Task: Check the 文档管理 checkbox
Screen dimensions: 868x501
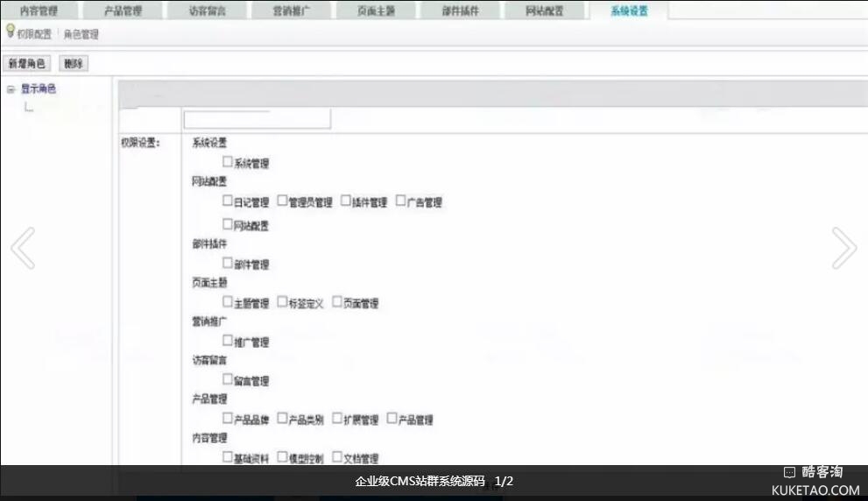Action: pyautogui.click(x=336, y=456)
